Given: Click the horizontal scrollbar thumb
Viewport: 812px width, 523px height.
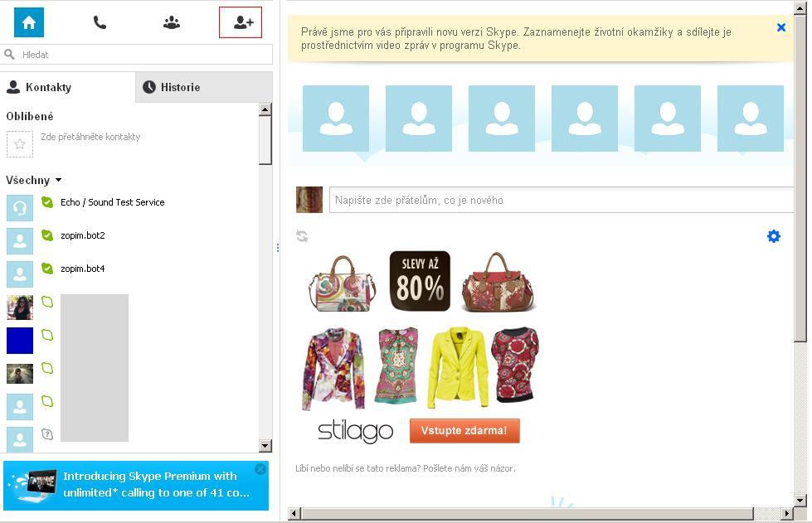Looking at the screenshot, I should 528,514.
